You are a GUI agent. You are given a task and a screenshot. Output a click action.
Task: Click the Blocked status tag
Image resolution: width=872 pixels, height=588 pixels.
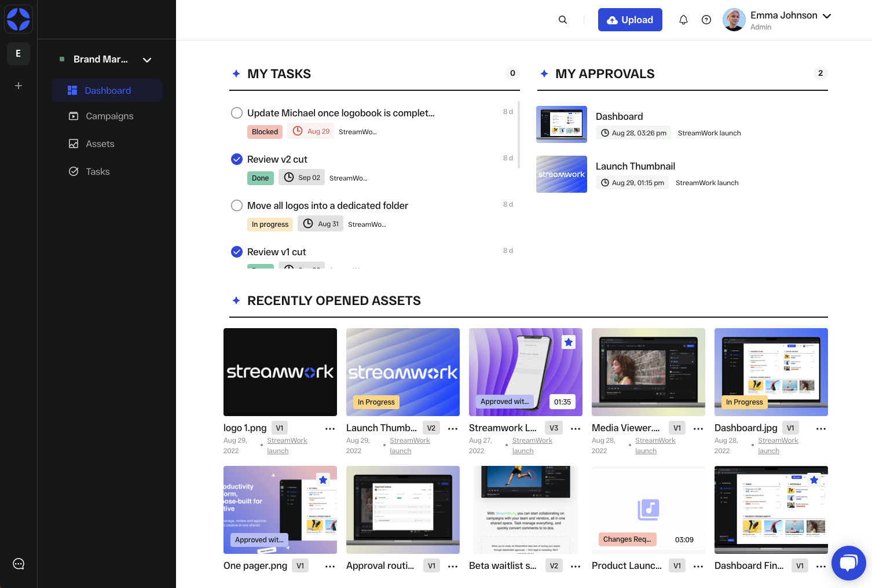point(265,132)
